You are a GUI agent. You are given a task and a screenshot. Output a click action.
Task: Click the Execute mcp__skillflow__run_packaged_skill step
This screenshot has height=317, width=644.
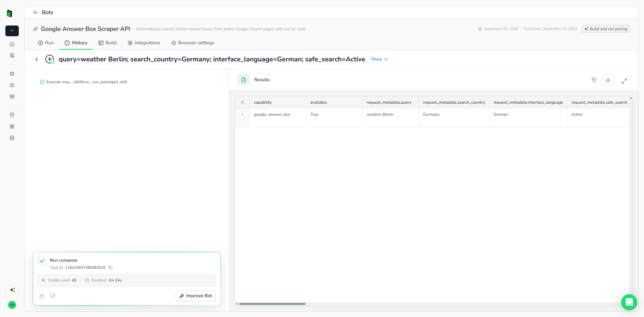(x=84, y=82)
